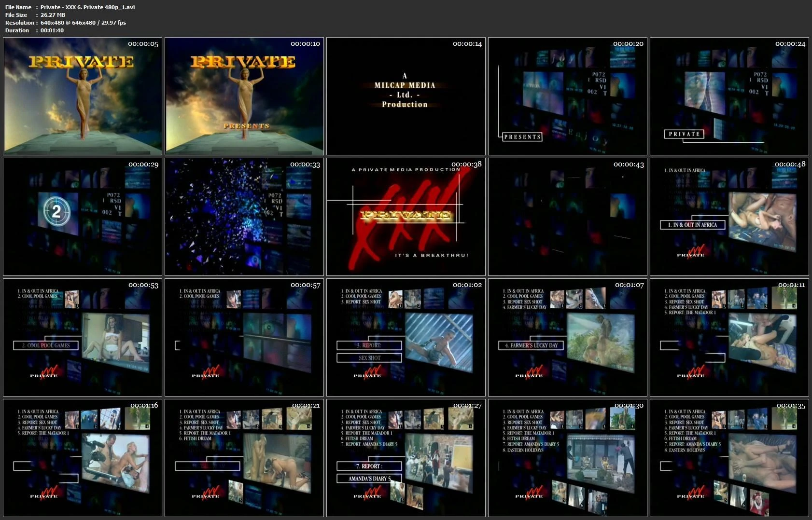The height and width of the screenshot is (520, 812).
Task: Choose the frame at timestamp 00:01:30
Action: point(568,458)
